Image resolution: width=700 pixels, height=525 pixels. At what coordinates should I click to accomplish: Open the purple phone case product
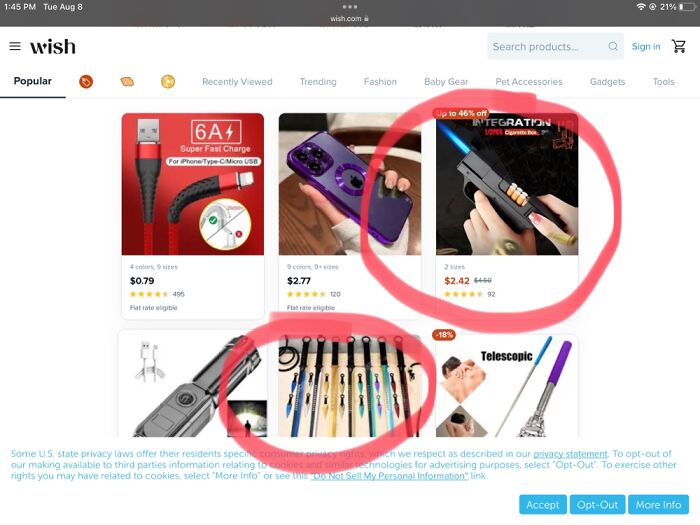pyautogui.click(x=350, y=216)
